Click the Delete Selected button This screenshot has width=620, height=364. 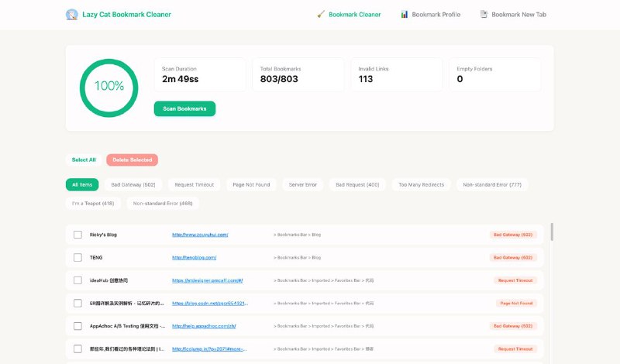point(132,160)
